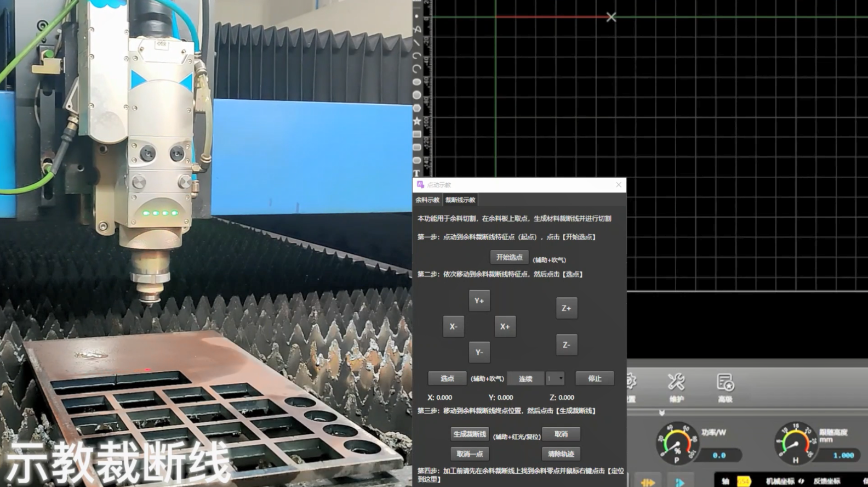Toggle the 连续 continuous jog mode
868x487 pixels.
(x=526, y=379)
